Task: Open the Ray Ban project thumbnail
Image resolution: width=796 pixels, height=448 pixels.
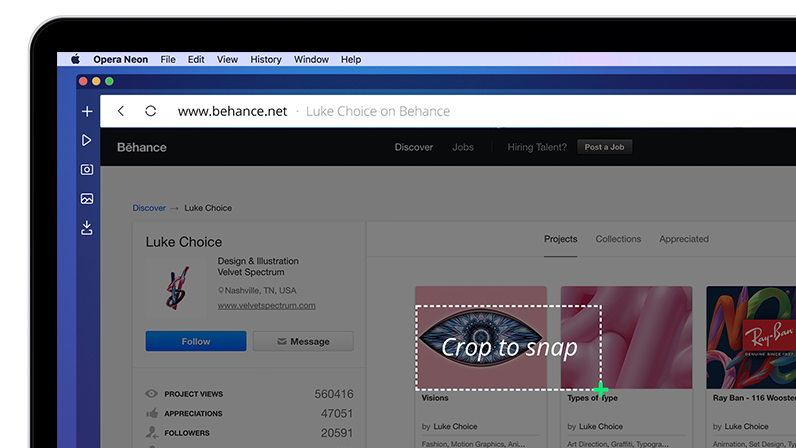Action: pyautogui.click(x=751, y=338)
